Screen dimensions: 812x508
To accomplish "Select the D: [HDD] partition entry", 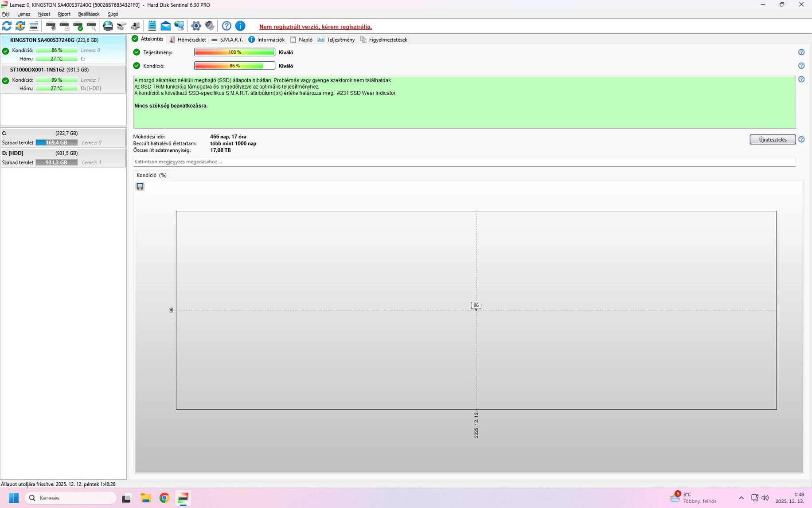I will pos(63,158).
